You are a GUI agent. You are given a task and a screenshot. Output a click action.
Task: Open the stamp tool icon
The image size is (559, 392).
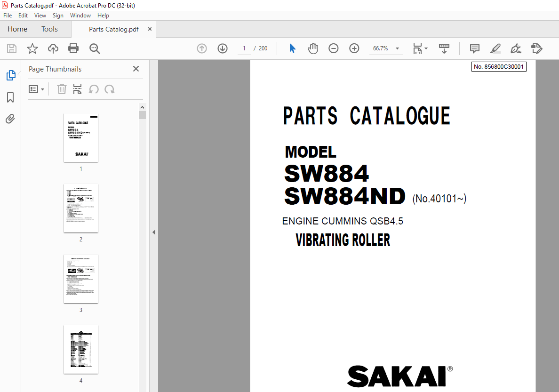[536, 48]
